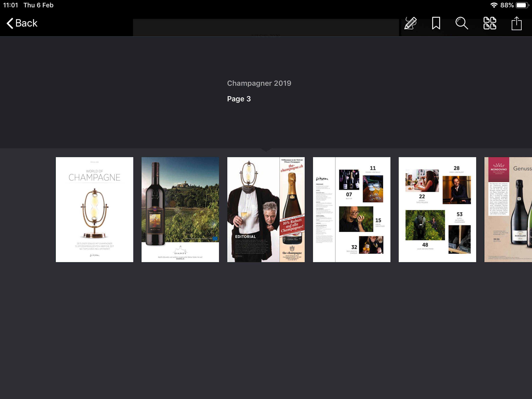The height and width of the screenshot is (399, 532).
Task: Tap the Page 3 label
Action: tap(239, 99)
